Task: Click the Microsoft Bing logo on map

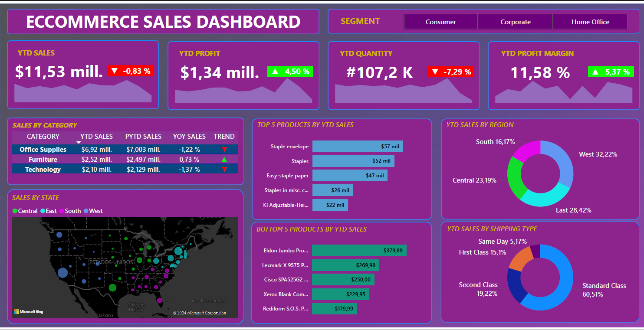Action: coord(29,311)
